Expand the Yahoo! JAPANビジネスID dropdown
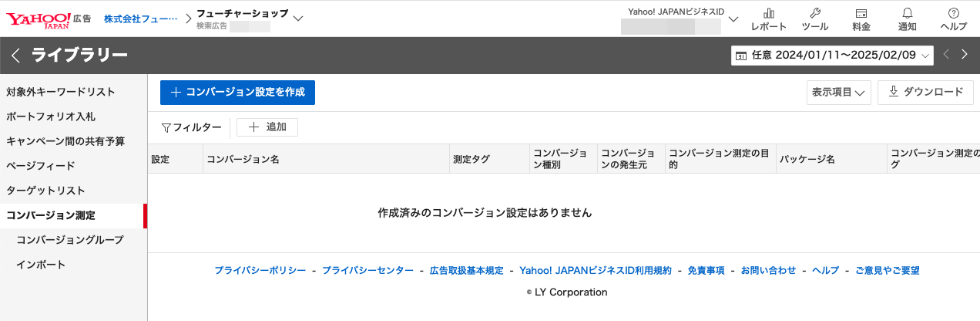The width and height of the screenshot is (980, 321). coord(733,19)
